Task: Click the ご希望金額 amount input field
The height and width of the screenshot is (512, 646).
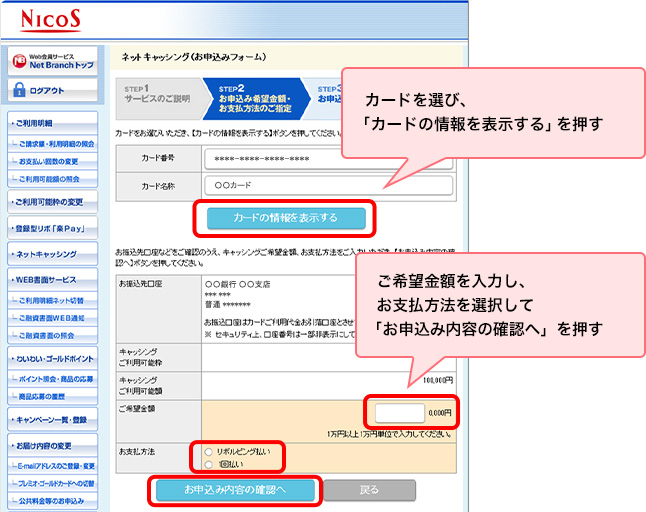Action: pyautogui.click(x=400, y=412)
